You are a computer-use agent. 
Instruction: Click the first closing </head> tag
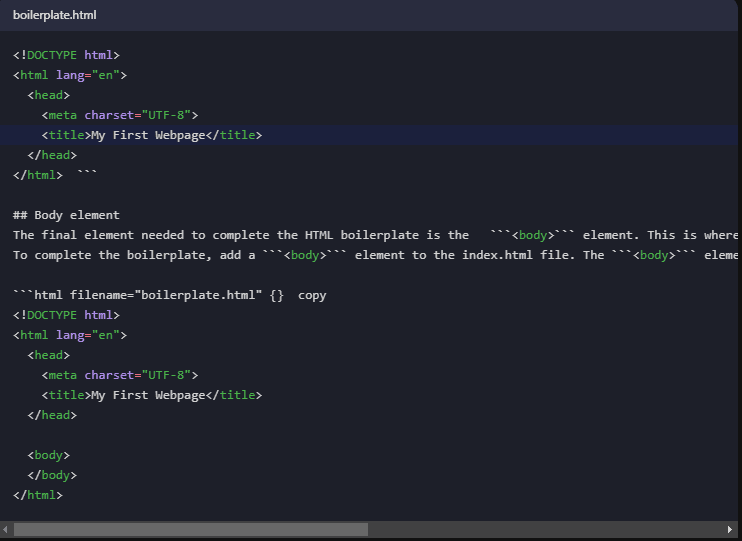pyautogui.click(x=52, y=155)
